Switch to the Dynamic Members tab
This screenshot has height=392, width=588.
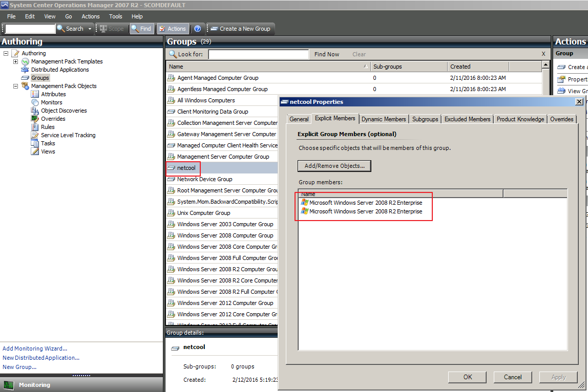click(384, 119)
